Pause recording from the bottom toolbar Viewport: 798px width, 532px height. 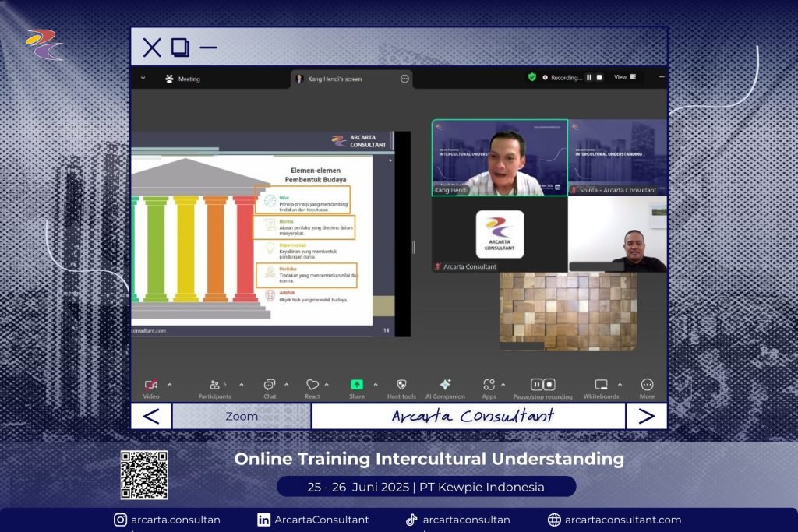[537, 385]
